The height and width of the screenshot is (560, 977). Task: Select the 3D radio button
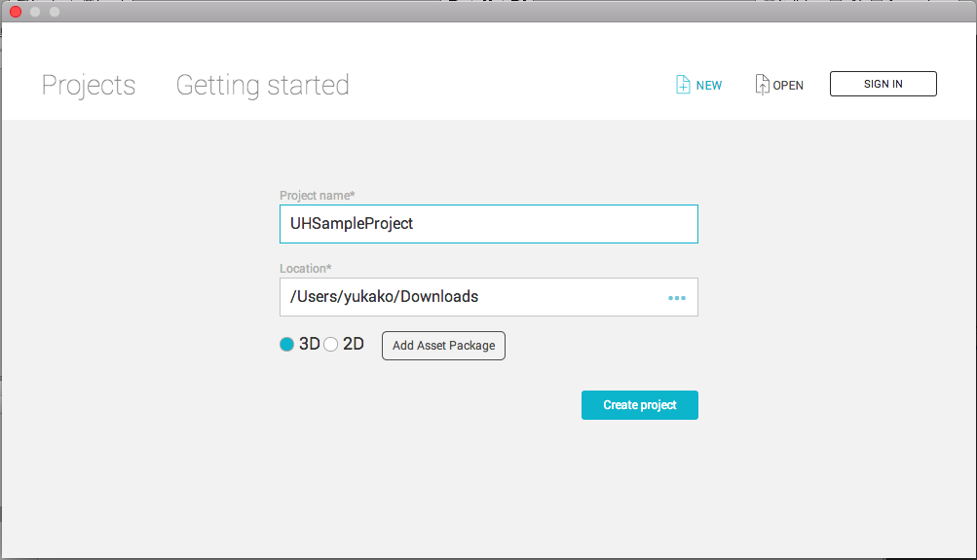click(286, 345)
